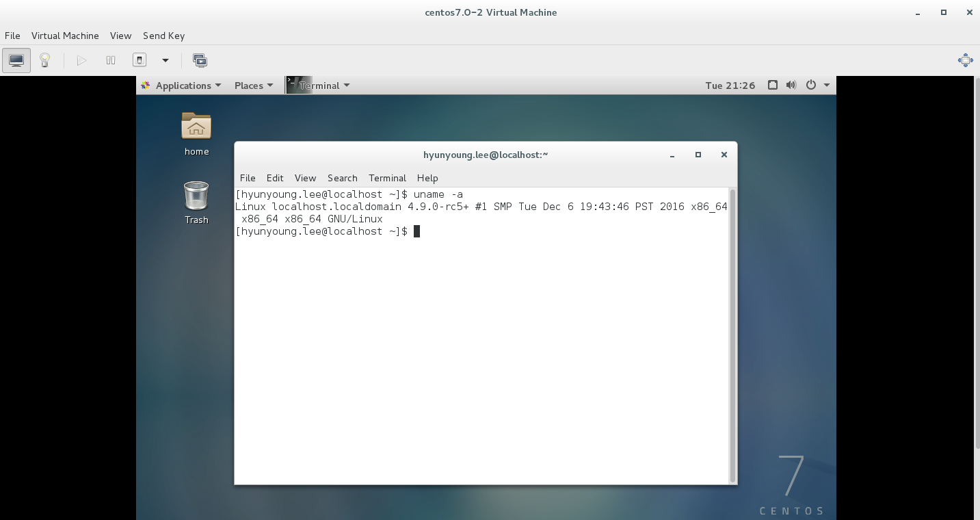This screenshot has width=980, height=520.
Task: Open terminal's Terminal menu
Action: click(x=387, y=178)
